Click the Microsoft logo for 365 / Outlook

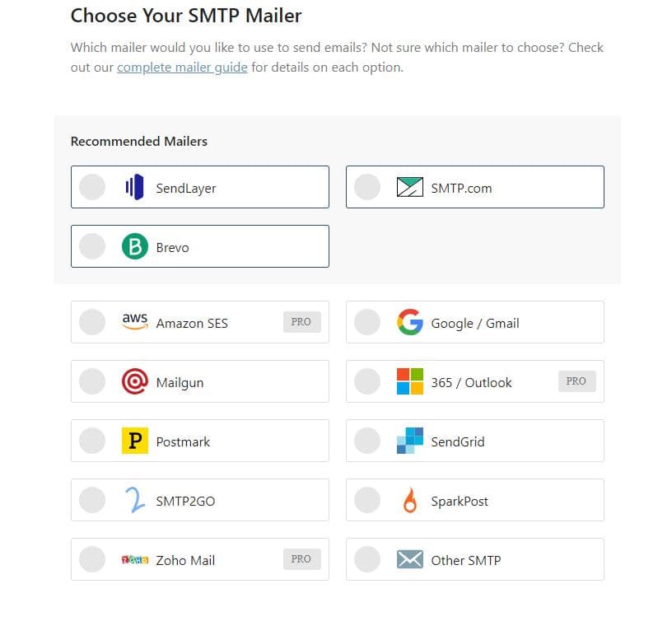(409, 381)
